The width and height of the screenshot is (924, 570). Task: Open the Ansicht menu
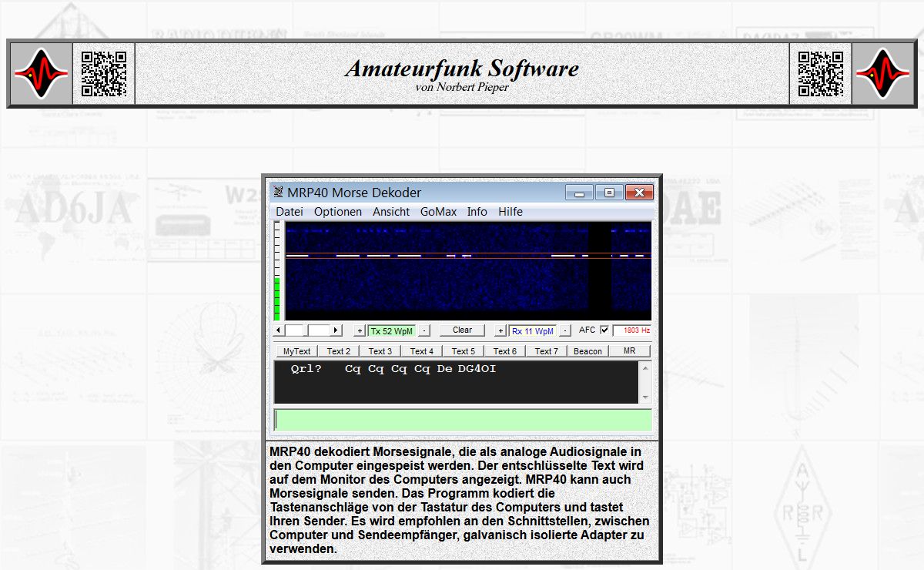[x=391, y=212]
